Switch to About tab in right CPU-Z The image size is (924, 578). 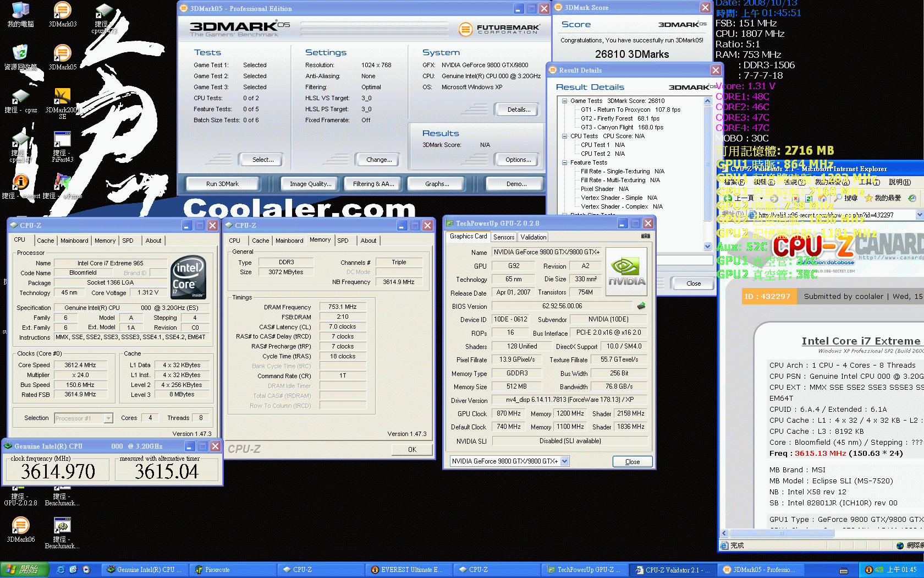coord(369,241)
